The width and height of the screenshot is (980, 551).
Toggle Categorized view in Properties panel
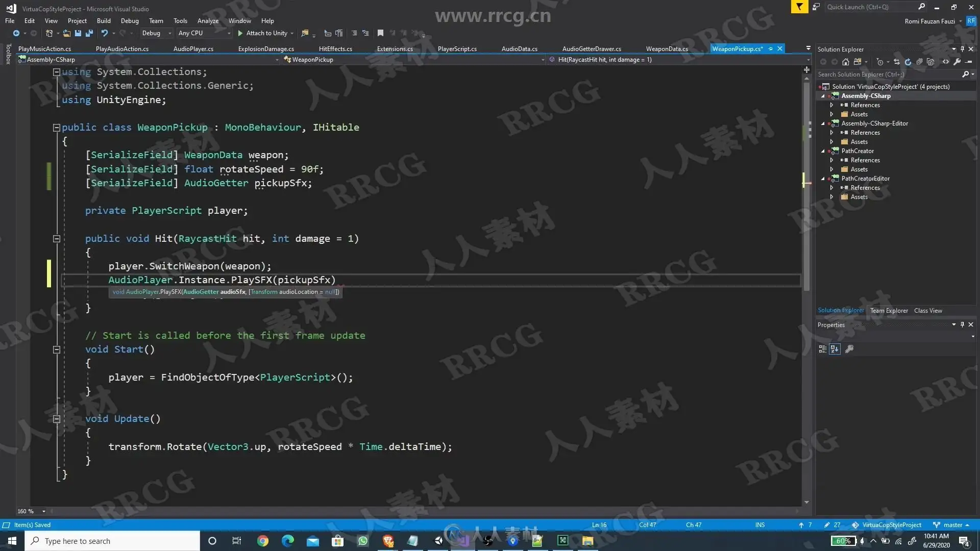tap(822, 349)
